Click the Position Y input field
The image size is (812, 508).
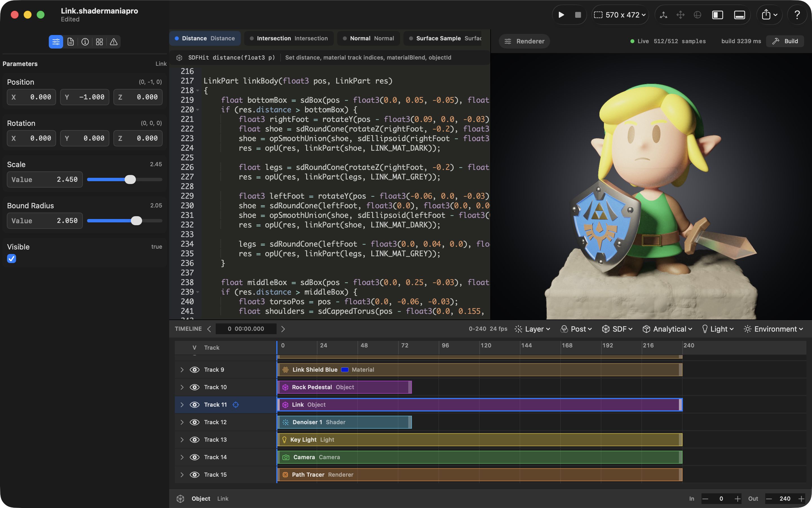(x=85, y=97)
